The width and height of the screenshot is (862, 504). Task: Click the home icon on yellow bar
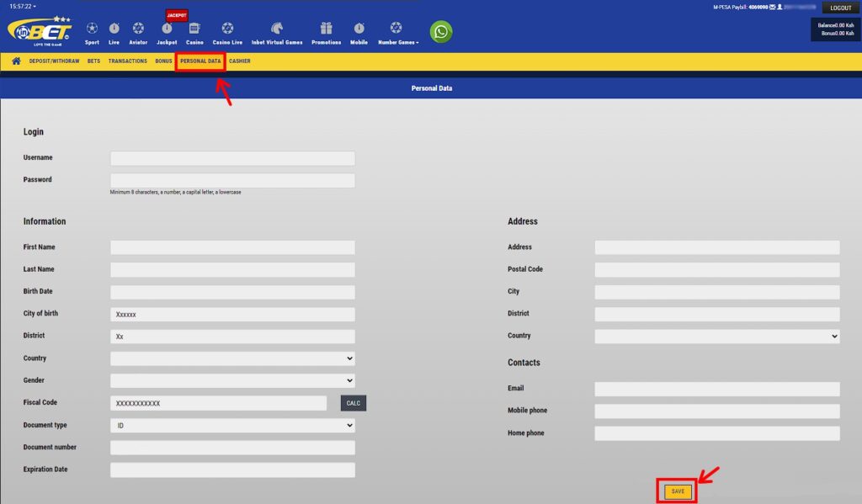tap(17, 61)
